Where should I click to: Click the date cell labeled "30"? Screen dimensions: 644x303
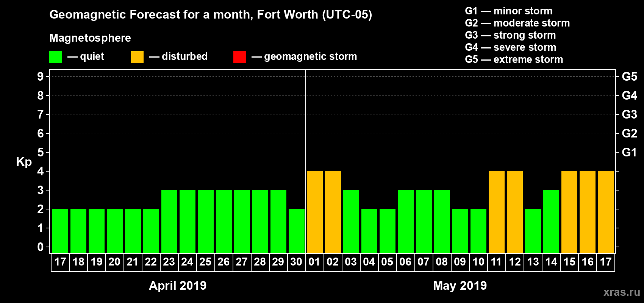pyautogui.click(x=297, y=262)
